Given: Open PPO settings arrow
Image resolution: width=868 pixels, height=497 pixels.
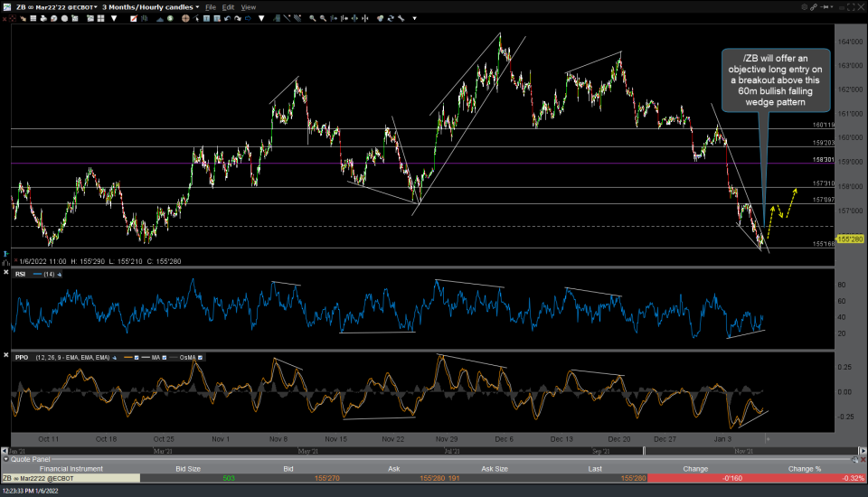Looking at the screenshot, I should tap(114, 358).
